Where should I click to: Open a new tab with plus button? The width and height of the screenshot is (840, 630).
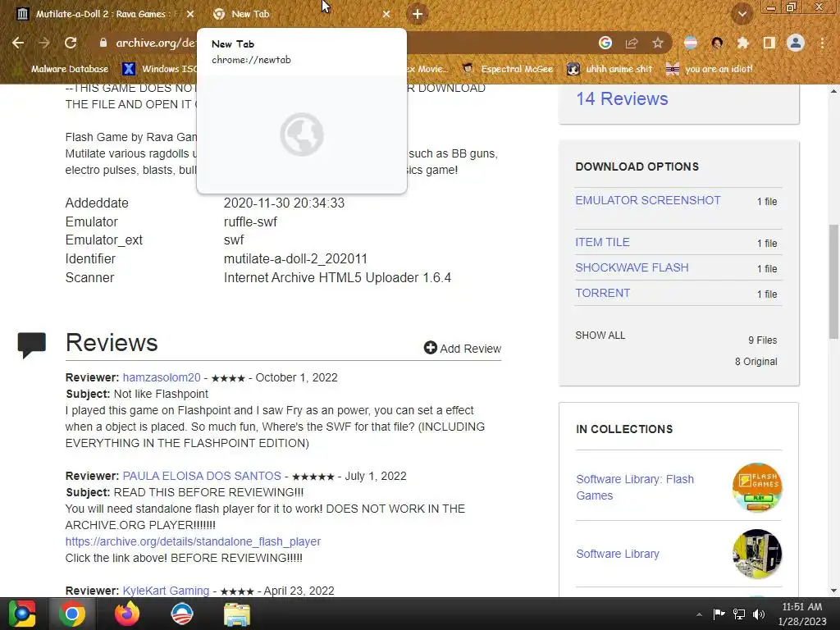click(x=418, y=14)
